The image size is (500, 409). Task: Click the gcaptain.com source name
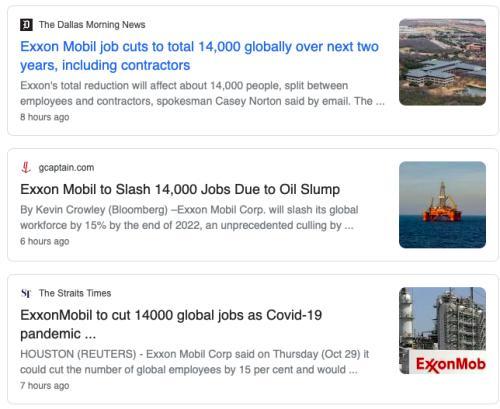pos(66,167)
